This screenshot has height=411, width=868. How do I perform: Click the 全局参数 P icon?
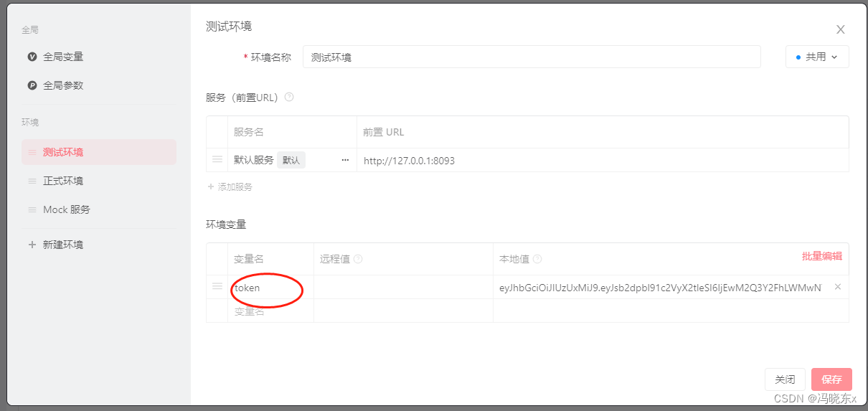click(32, 85)
